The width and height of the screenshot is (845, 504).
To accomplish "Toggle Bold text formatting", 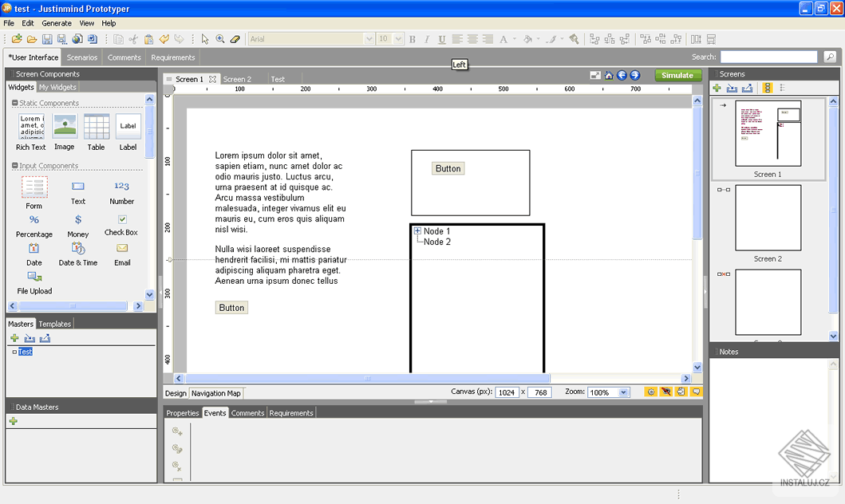I will 413,39.
